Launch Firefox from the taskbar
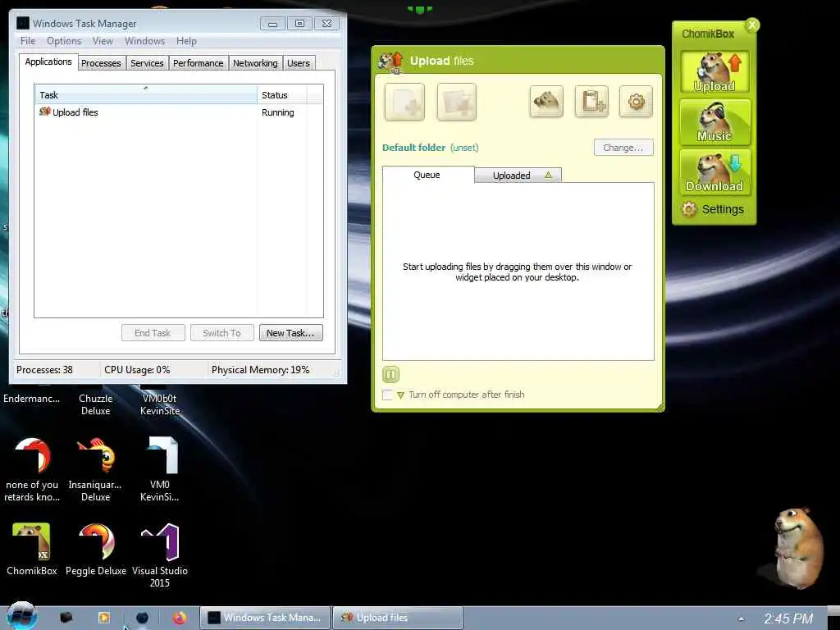840x630 pixels. click(x=180, y=618)
